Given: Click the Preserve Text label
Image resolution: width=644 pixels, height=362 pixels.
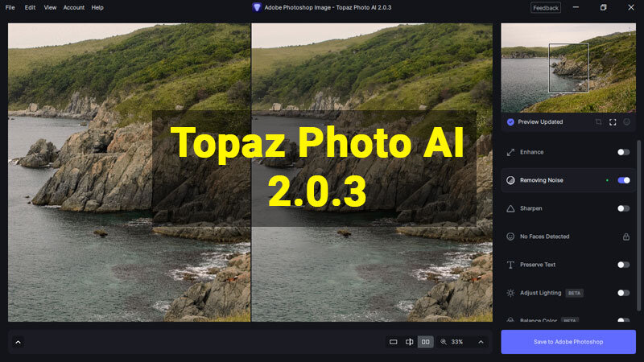Looking at the screenshot, I should tap(538, 265).
